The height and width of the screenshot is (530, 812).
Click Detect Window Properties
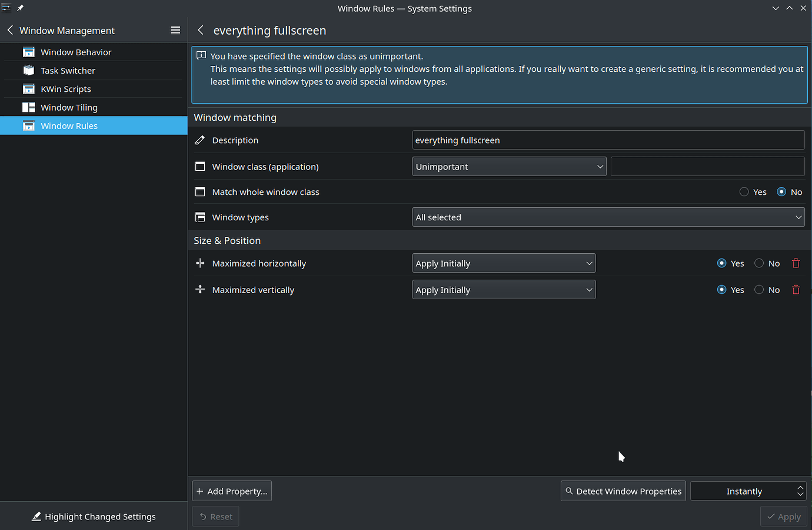(623, 491)
